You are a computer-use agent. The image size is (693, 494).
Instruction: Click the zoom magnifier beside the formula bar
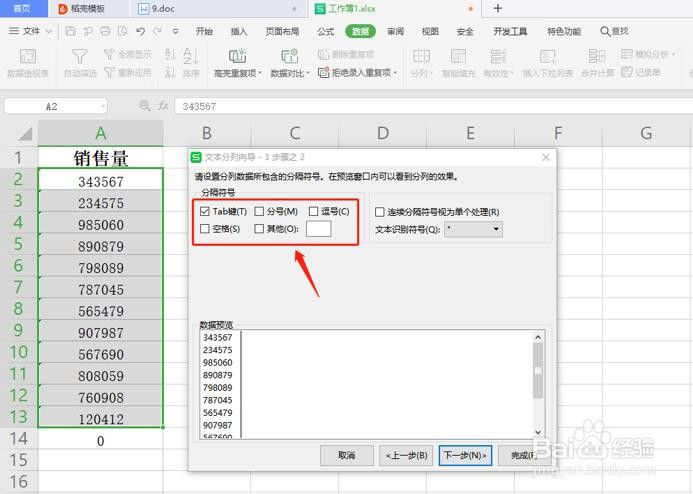(x=145, y=106)
